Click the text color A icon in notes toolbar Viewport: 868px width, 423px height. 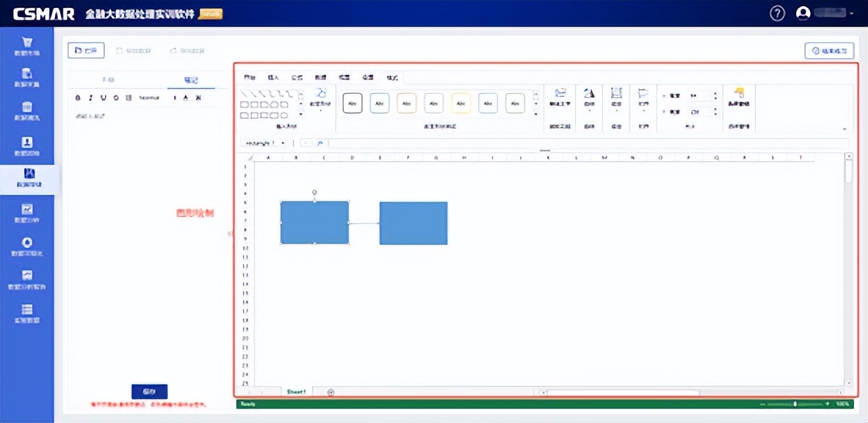[x=186, y=97]
